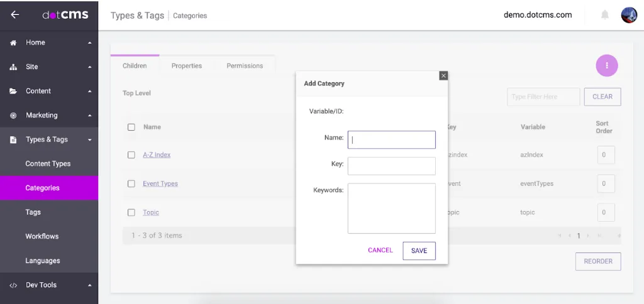Open the notifications bell
The image size is (644, 304).
605,15
